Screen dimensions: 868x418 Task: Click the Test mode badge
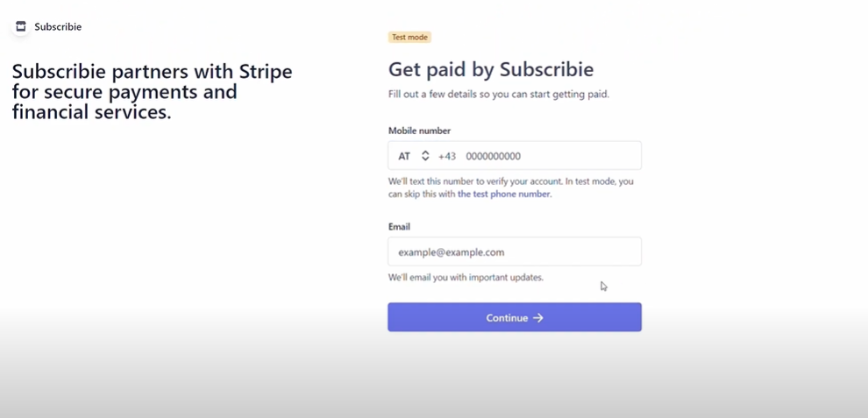coord(409,37)
